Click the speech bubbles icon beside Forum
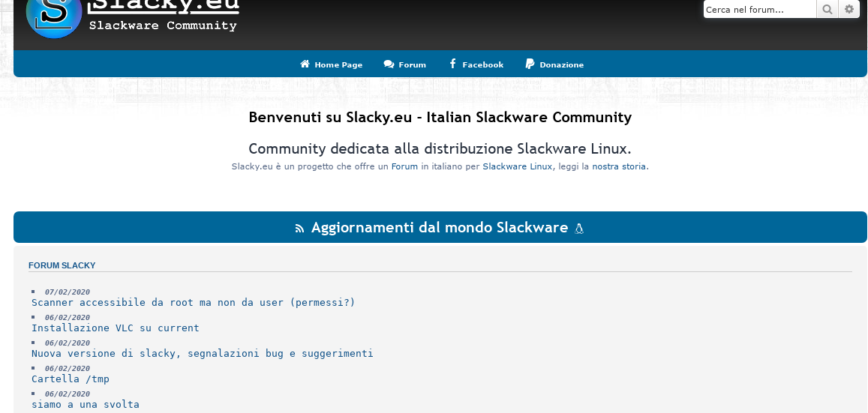This screenshot has width=868, height=413. [x=389, y=64]
